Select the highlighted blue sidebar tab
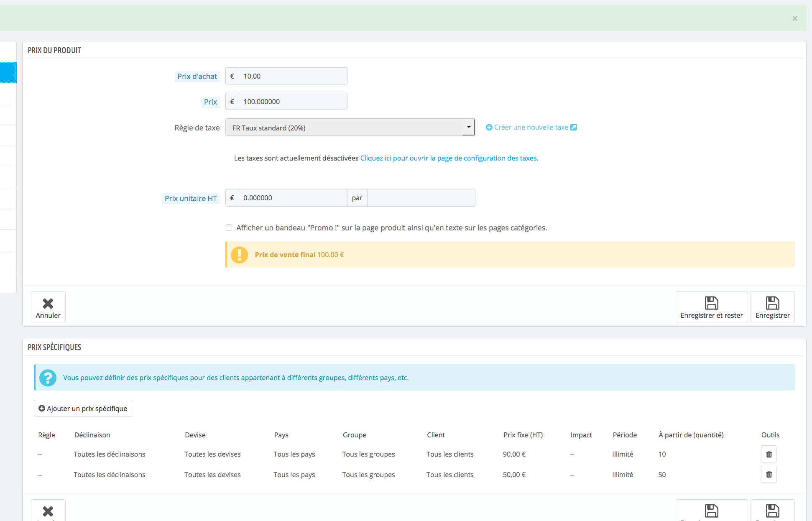Image resolution: width=812 pixels, height=521 pixels. pos(8,73)
